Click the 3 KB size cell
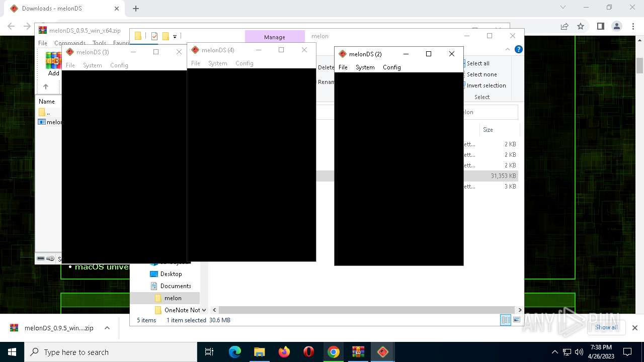The height and width of the screenshot is (362, 644). click(510, 187)
